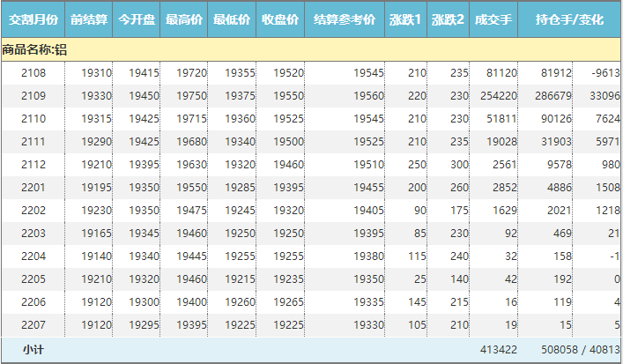Select the 254220 volume cell for 2109
This screenshot has height=364, width=623.
tap(498, 96)
